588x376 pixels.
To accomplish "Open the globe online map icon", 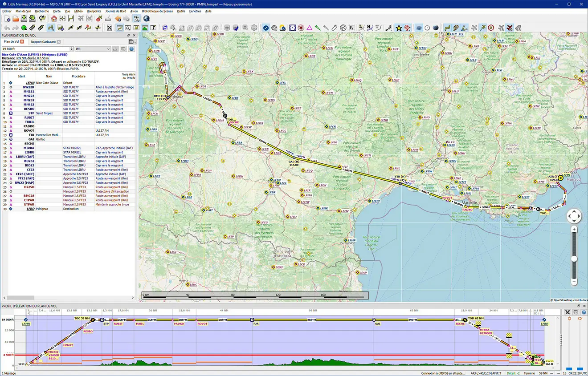I will coord(146,18).
